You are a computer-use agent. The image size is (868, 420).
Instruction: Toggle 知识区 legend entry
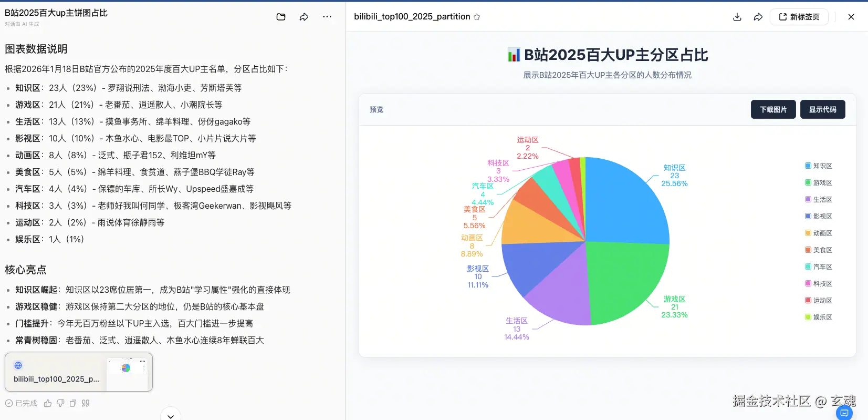click(819, 166)
